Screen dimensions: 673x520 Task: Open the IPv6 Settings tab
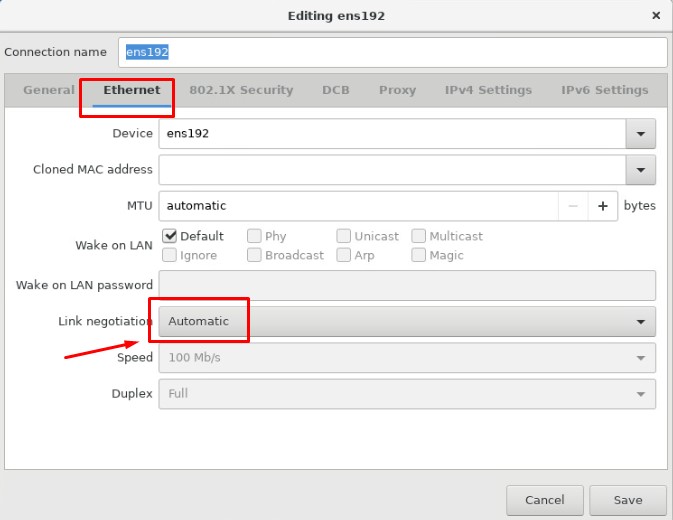click(x=604, y=90)
